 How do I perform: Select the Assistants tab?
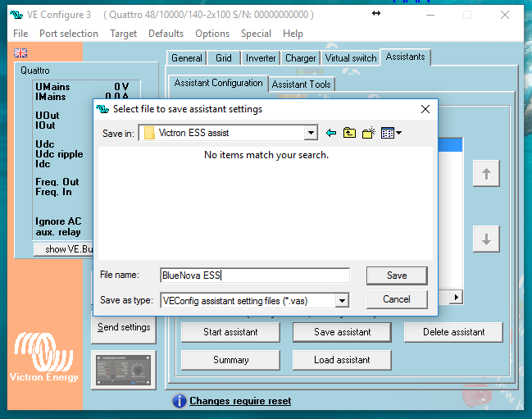[x=405, y=57]
